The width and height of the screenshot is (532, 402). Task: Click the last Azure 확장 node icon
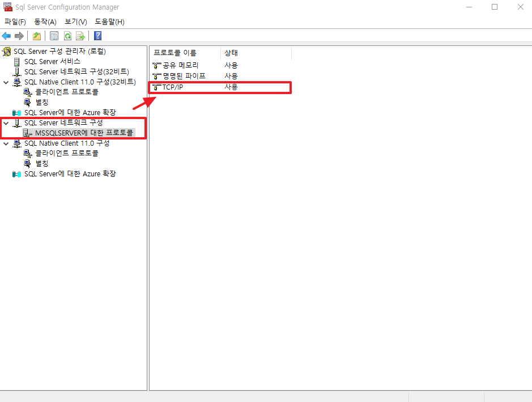pos(16,174)
